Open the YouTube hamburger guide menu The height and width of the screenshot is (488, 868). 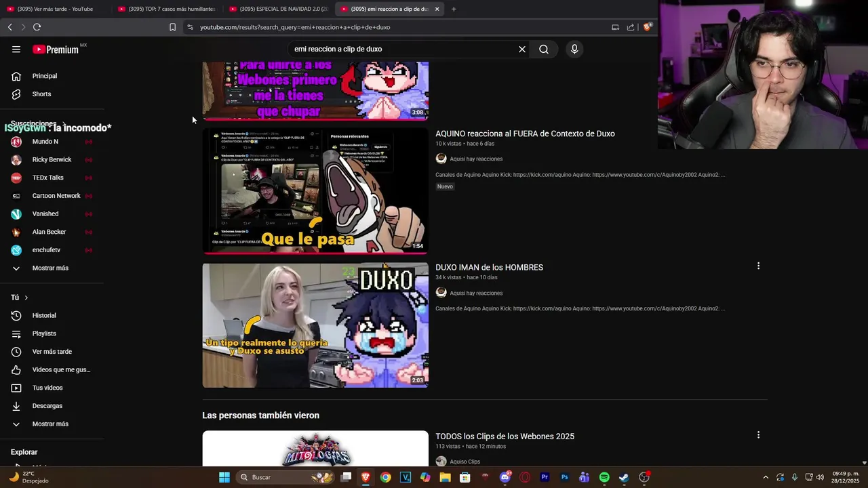(x=16, y=49)
